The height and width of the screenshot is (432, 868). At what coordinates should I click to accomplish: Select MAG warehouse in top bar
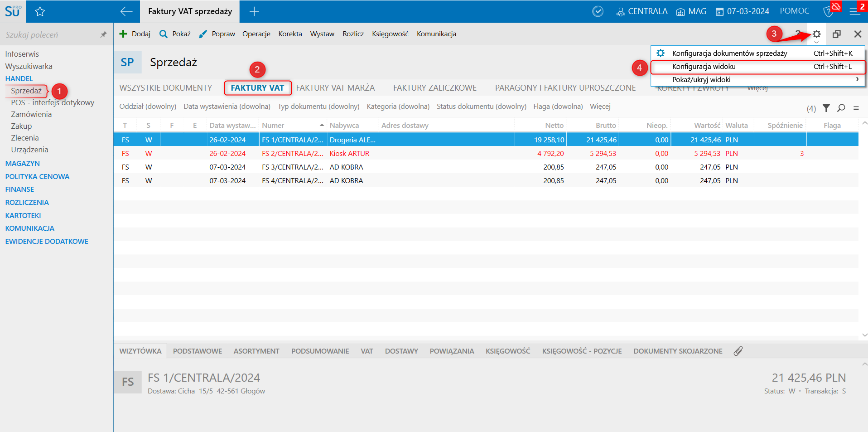[691, 11]
